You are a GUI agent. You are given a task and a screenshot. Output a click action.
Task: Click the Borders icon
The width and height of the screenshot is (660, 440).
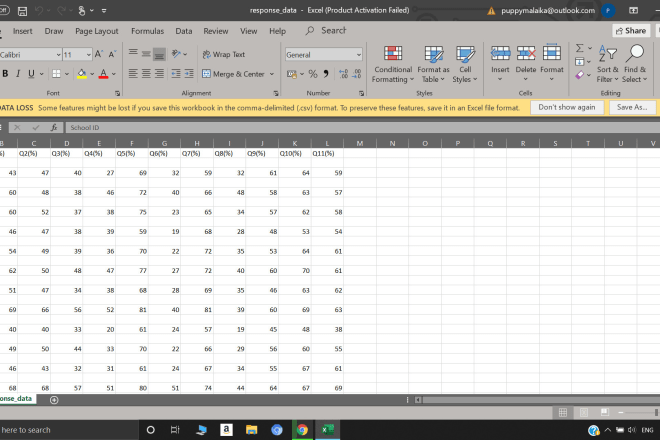click(56, 74)
